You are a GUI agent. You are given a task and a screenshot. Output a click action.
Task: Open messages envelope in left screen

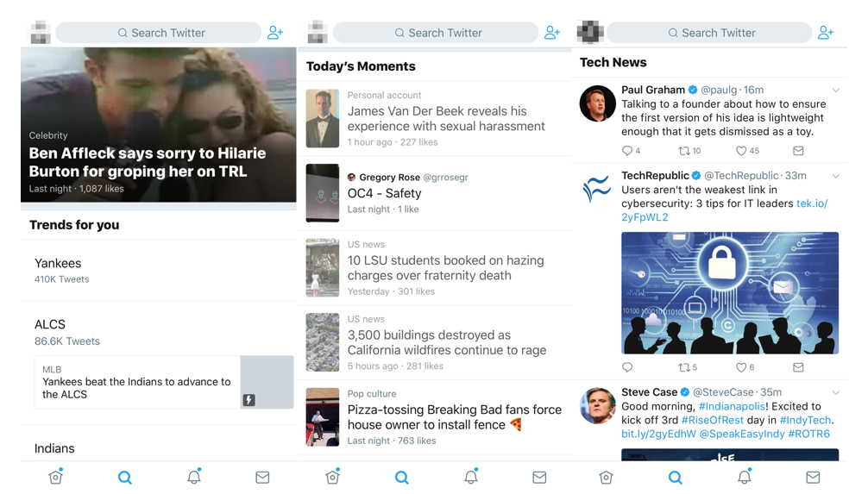[x=262, y=477]
